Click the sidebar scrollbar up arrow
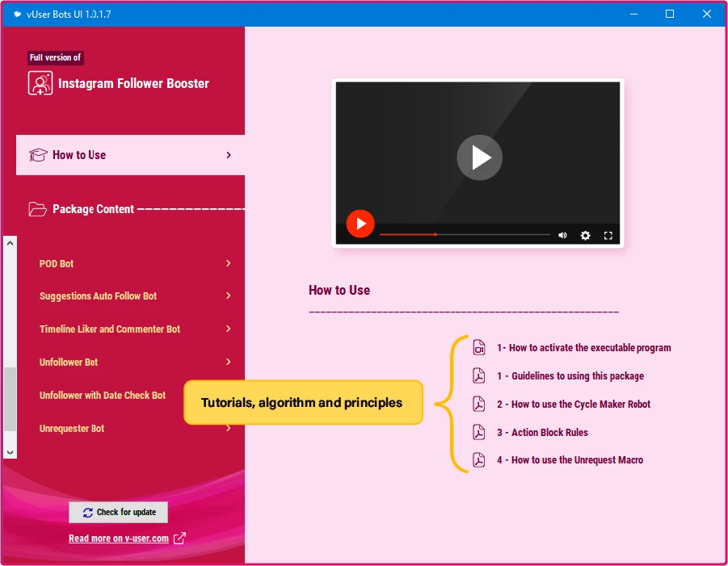 (11, 243)
